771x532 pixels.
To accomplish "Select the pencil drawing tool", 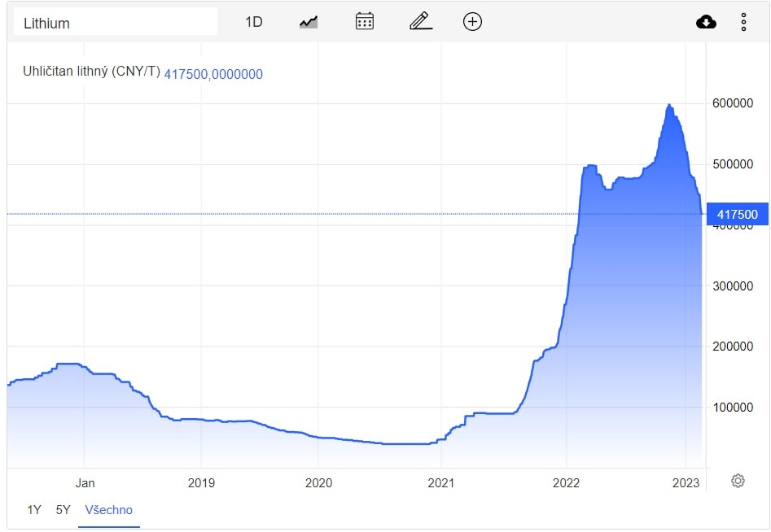I will (x=420, y=22).
